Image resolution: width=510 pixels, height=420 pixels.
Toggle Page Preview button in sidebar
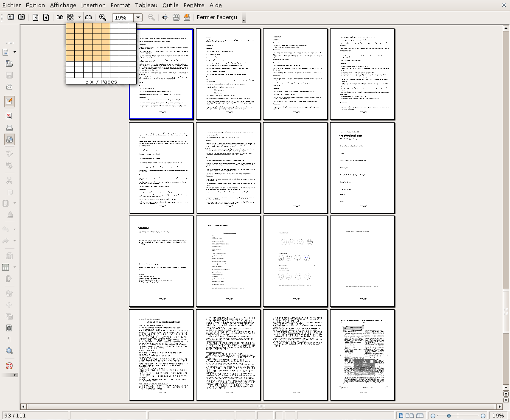pyautogui.click(x=9, y=140)
